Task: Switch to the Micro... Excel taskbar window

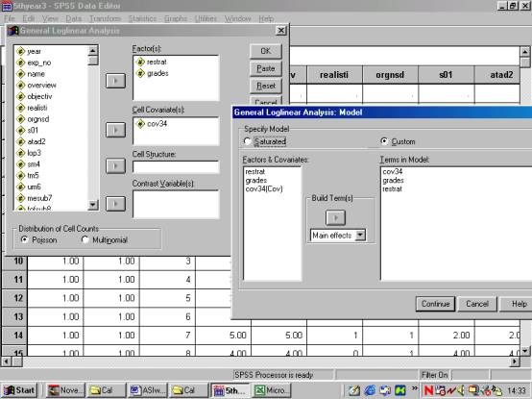Action: coord(272,390)
